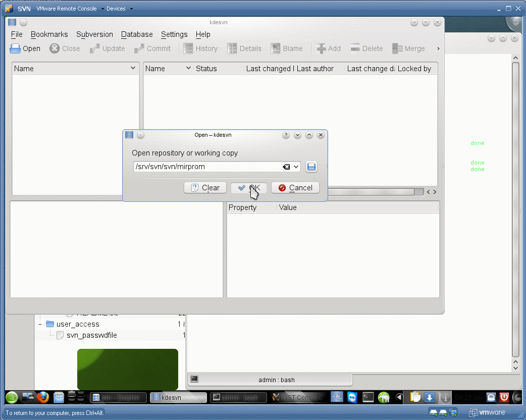The image size is (526, 420).
Task: Click the Value column header
Action: click(288, 207)
